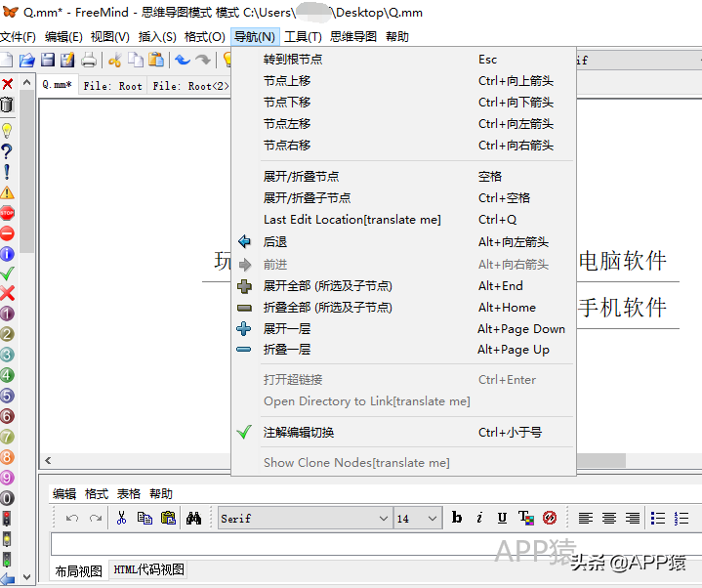Toggle left text alignment in note editor

(x=586, y=518)
